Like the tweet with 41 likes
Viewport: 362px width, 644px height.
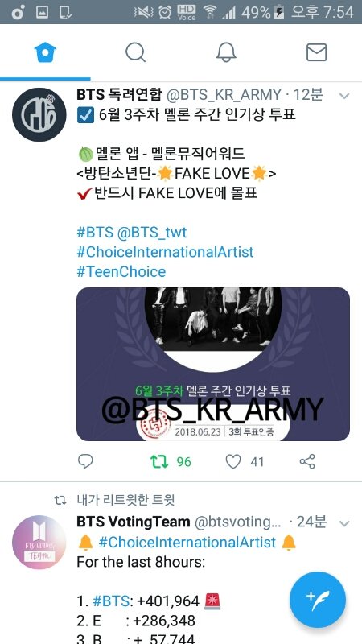point(233,461)
